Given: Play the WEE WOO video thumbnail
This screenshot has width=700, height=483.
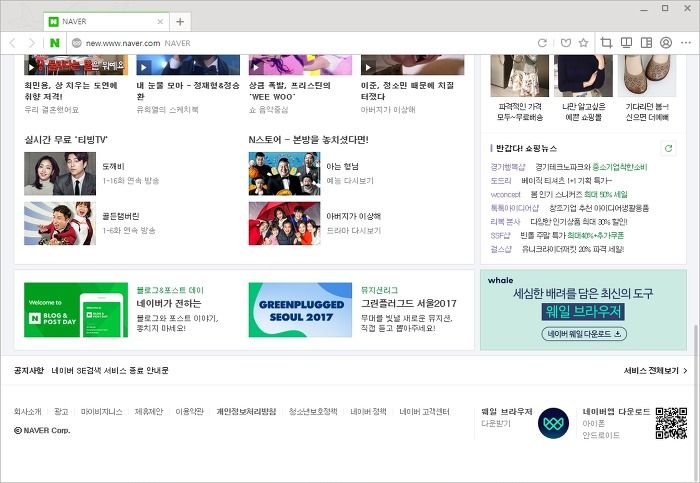Looking at the screenshot, I should (300, 65).
